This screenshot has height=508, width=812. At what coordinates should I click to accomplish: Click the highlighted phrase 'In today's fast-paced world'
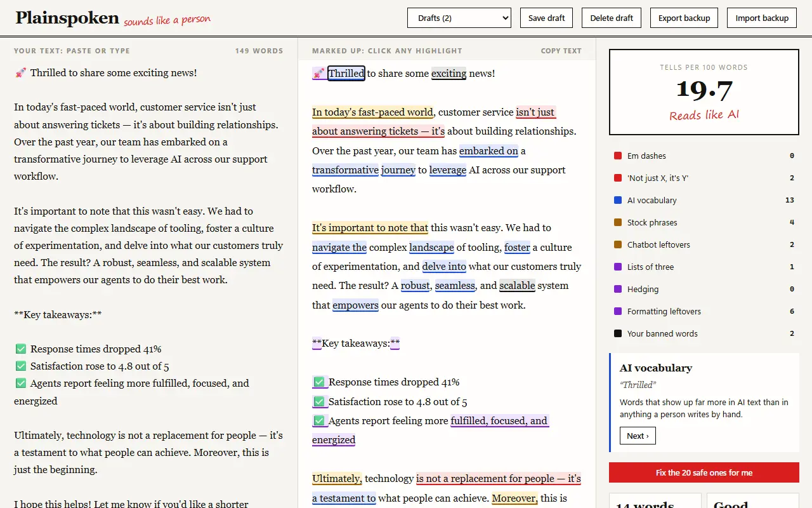(372, 112)
